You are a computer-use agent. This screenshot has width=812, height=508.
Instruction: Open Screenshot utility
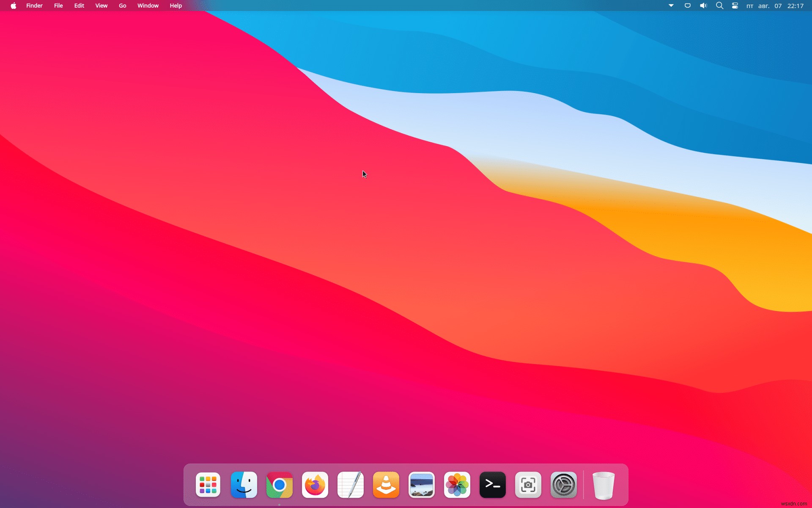click(x=527, y=485)
